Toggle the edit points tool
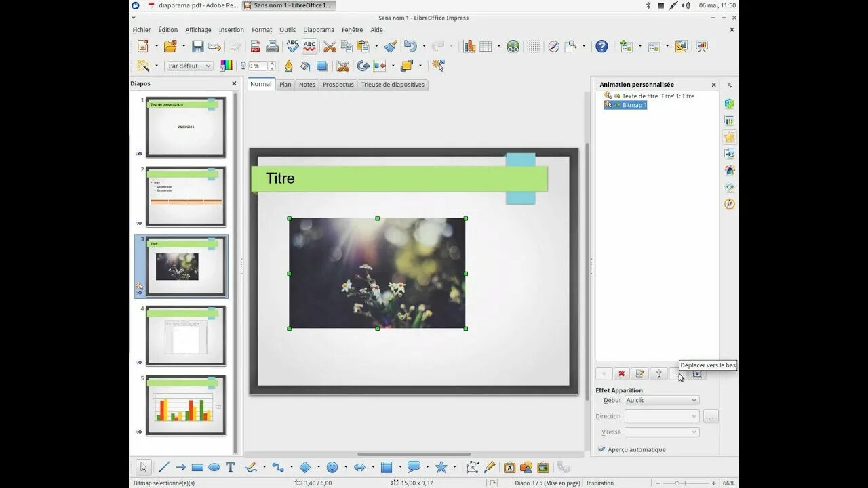 tap(472, 467)
